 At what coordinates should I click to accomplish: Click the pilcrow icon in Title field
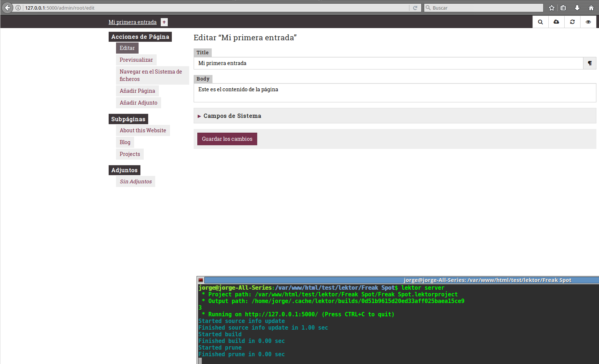(589, 63)
